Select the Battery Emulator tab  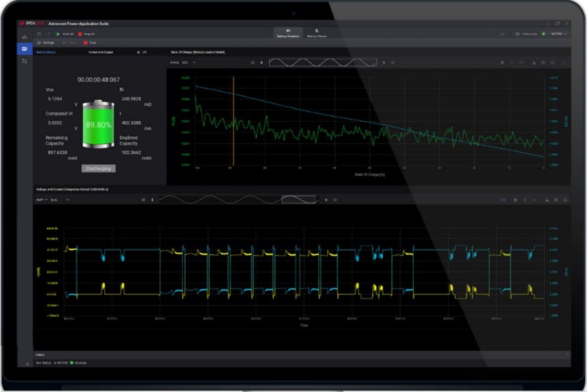click(x=289, y=33)
